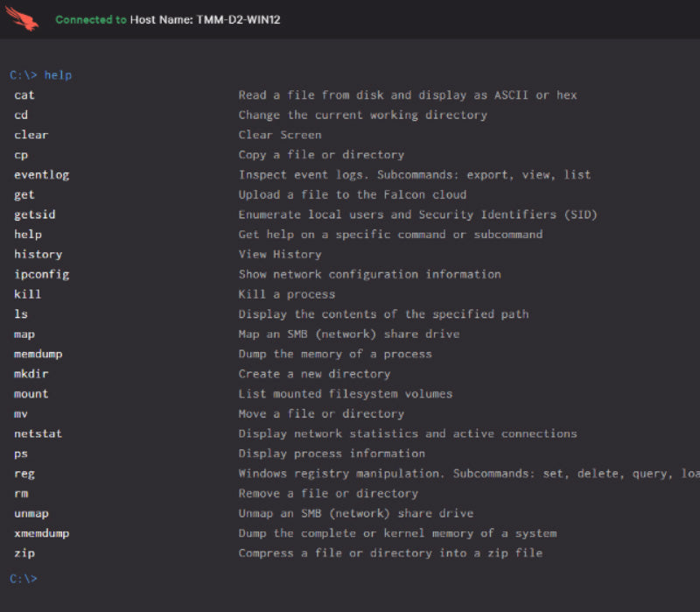700x612 pixels.
Task: Click the 'netstat' command name
Action: tap(38, 434)
